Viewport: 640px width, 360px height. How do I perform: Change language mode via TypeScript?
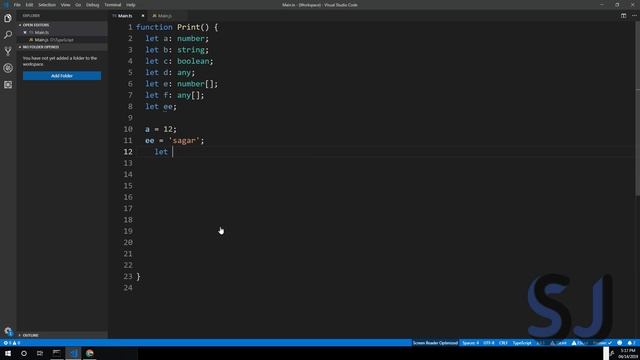[522, 343]
